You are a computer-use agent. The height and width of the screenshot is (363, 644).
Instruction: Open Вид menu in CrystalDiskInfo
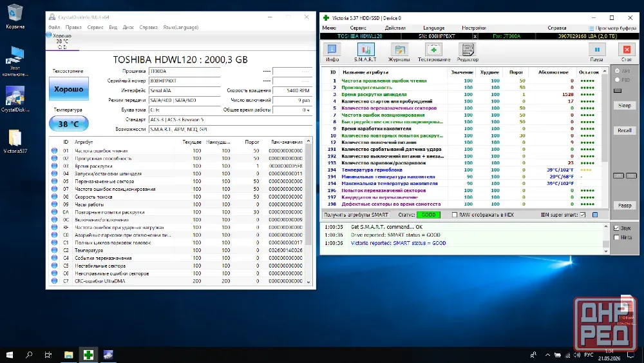point(113,27)
